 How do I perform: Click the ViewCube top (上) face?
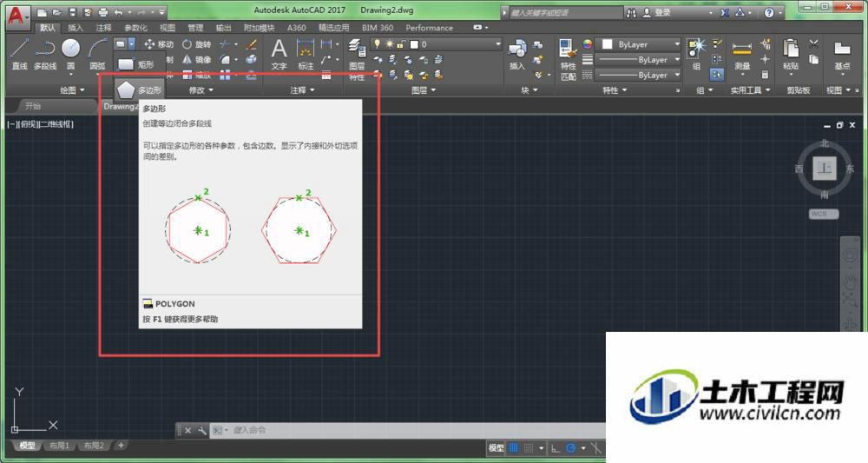[825, 169]
